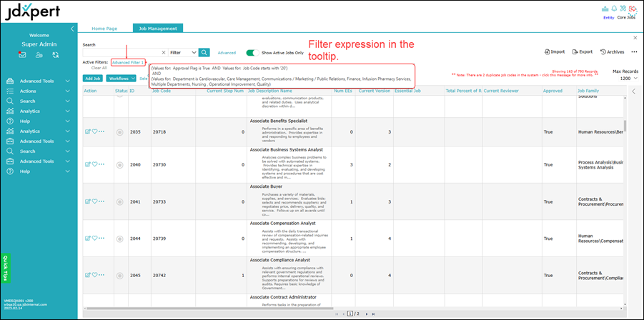The height and width of the screenshot is (320, 644).
Task: Click the notification bell icon
Action: tap(614, 8)
